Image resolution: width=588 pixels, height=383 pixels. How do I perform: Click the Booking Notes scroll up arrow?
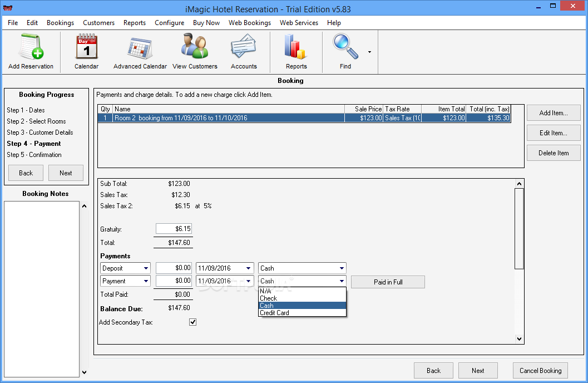[x=85, y=206]
